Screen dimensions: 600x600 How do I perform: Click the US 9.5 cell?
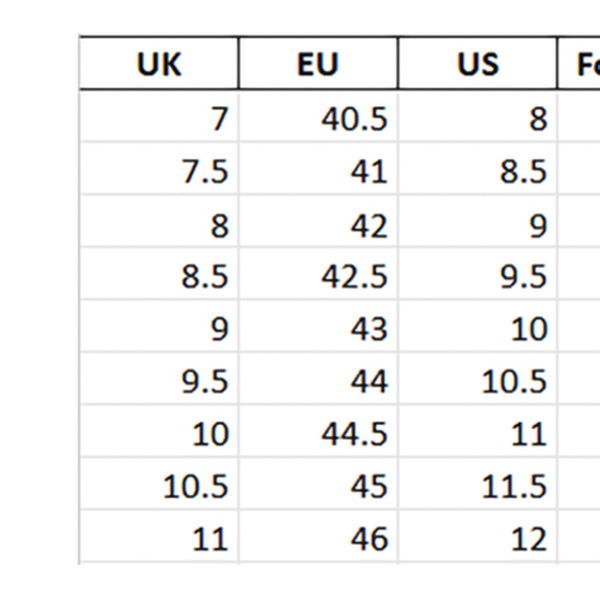[477, 277]
